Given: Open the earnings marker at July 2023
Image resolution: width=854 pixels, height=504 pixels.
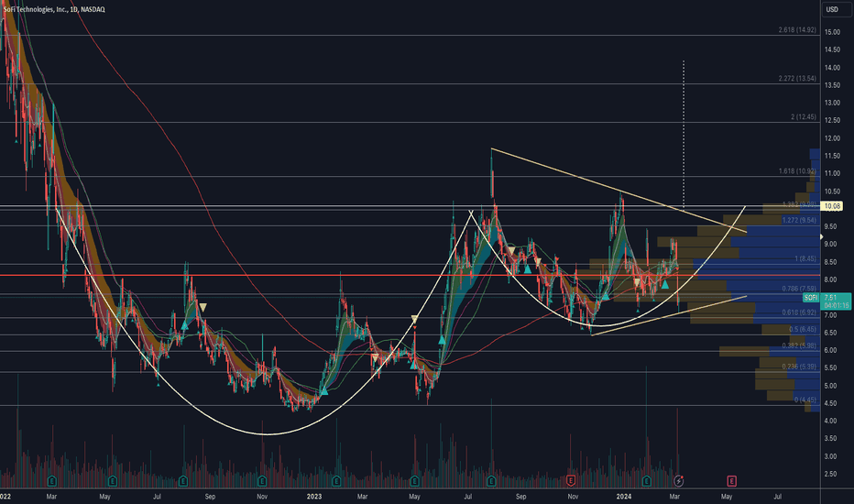Looking at the screenshot, I should [x=491, y=481].
